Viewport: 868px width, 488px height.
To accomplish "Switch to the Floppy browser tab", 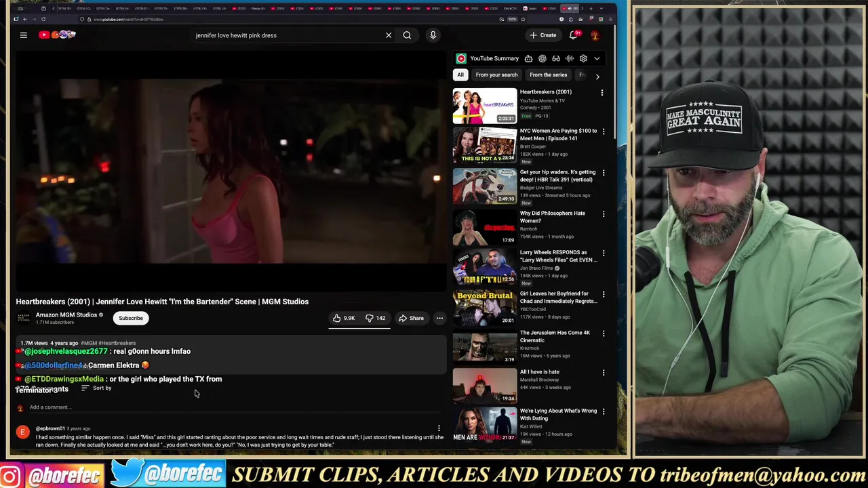I will click(x=258, y=8).
